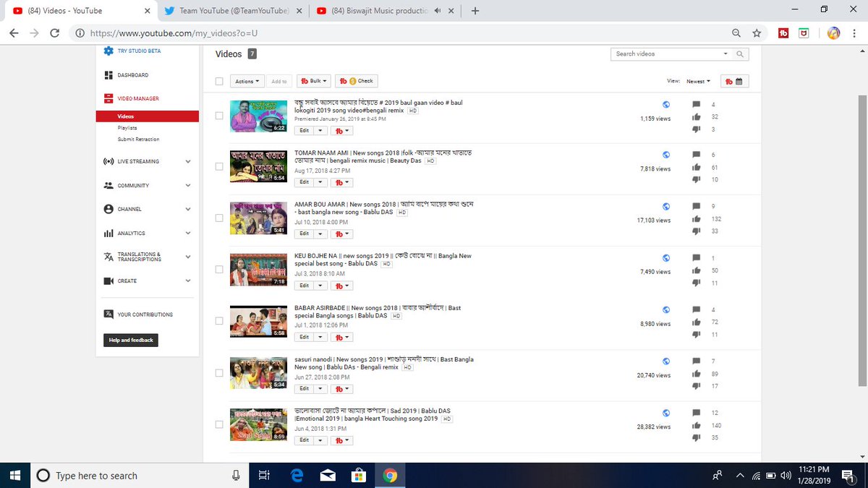
Task: Select Videos in the sidebar
Action: [x=148, y=116]
